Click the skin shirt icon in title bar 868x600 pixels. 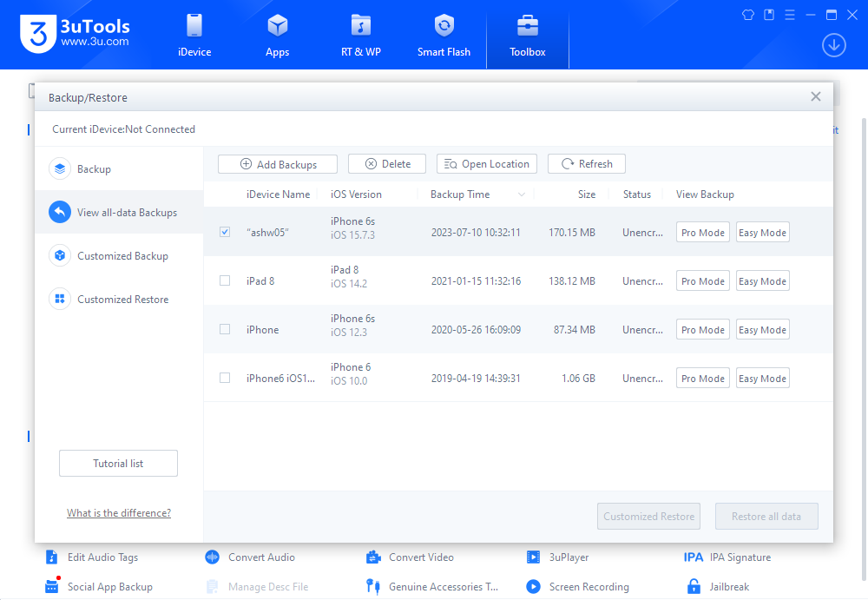click(748, 15)
